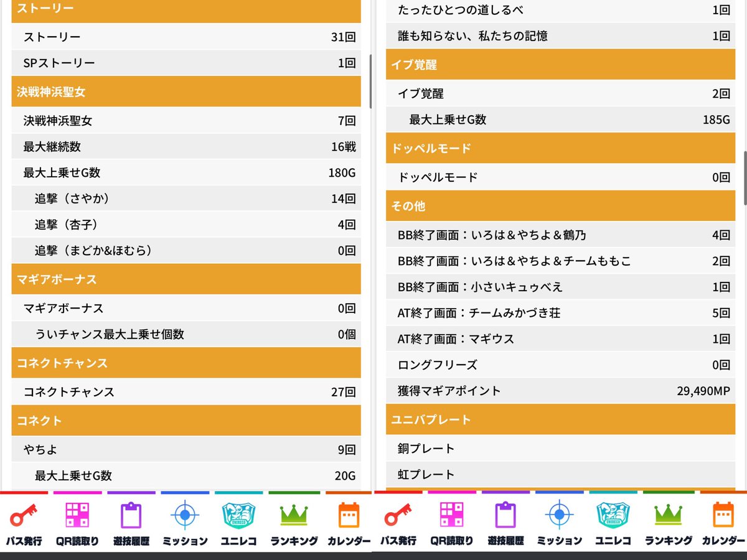Image resolution: width=747 pixels, height=560 pixels.
Task: Select the やちよ 9回 row
Action: (x=186, y=449)
